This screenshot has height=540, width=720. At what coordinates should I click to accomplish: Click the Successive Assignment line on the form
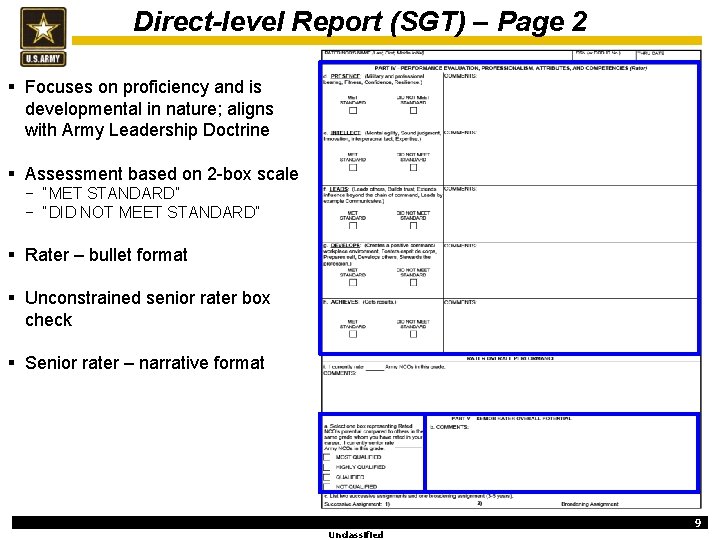357,504
